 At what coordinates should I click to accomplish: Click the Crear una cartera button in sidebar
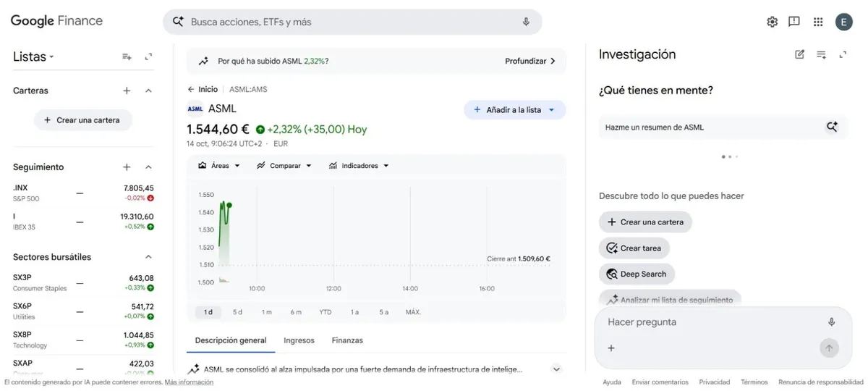click(82, 120)
